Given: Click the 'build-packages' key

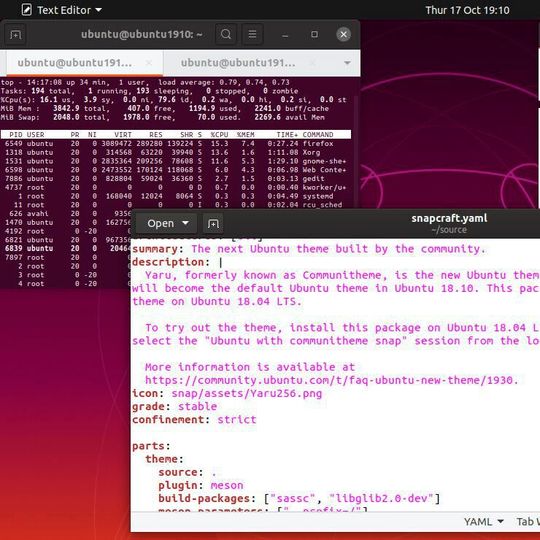Looking at the screenshot, I should [204, 498].
